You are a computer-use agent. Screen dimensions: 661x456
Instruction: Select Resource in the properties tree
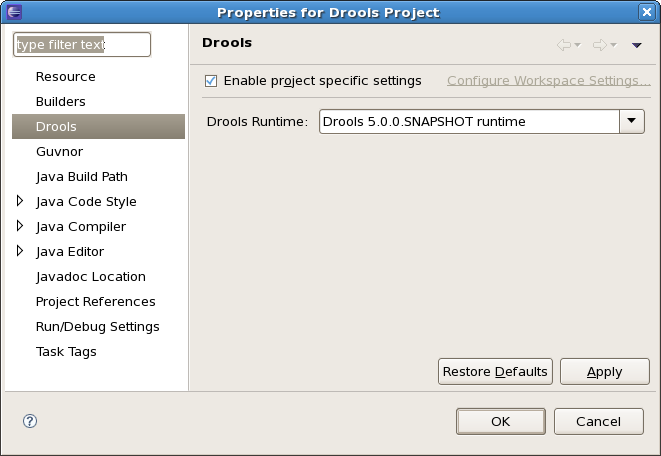(66, 77)
